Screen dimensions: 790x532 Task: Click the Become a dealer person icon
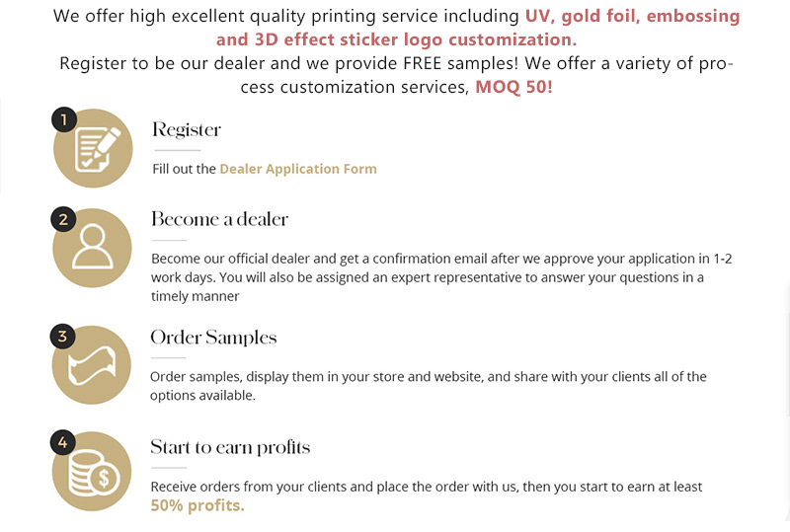click(x=93, y=249)
